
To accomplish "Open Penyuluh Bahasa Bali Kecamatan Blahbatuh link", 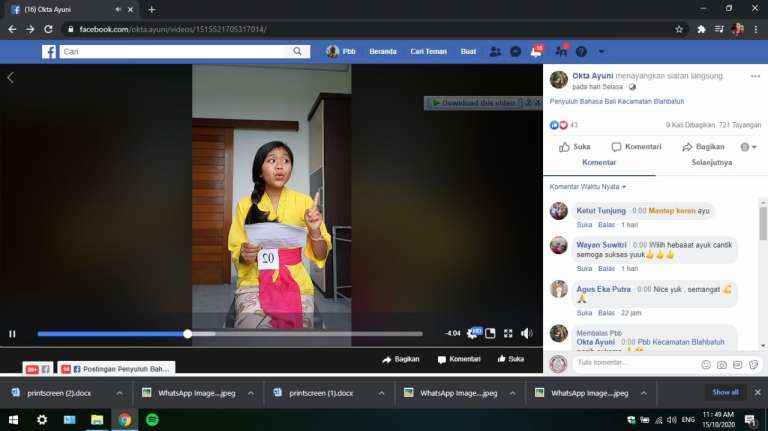I will pyautogui.click(x=617, y=101).
